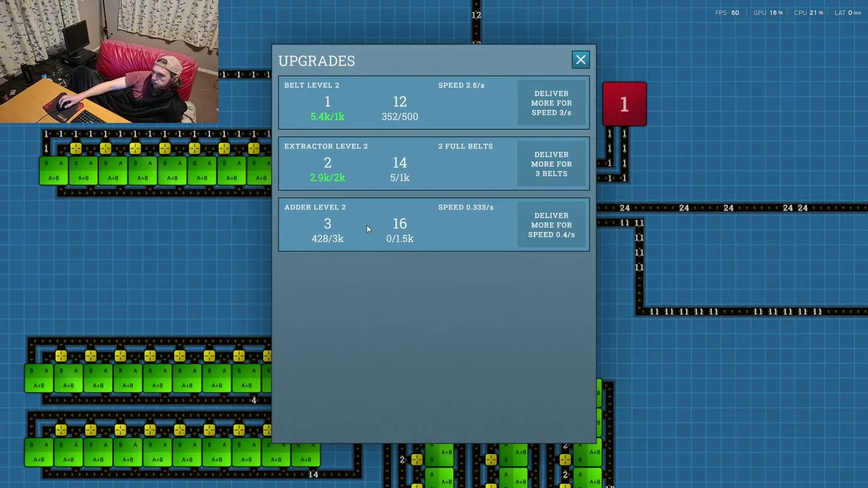This screenshot has width=868, height=488.
Task: Click the 'EXTRACTOR LEVEL 2' label
Action: point(326,146)
